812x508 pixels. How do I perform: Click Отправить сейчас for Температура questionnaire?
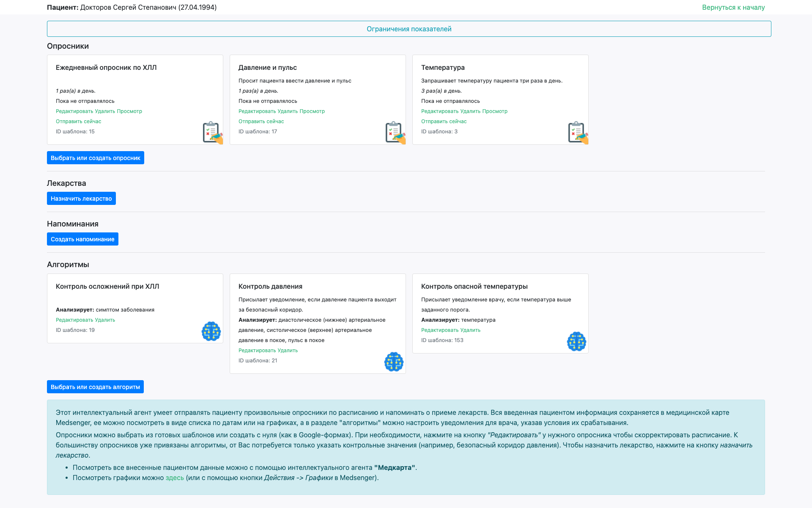444,121
